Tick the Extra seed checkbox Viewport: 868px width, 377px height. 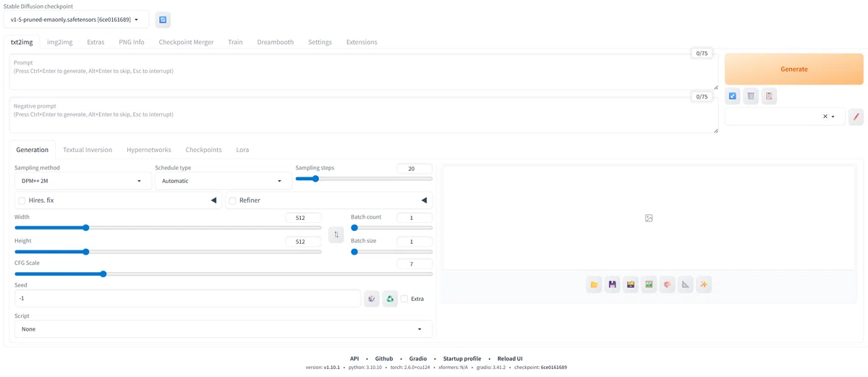click(404, 299)
